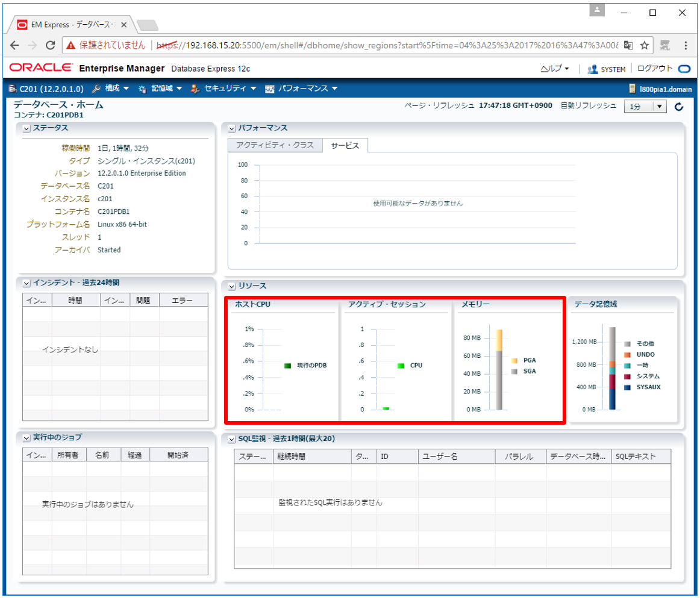Sort jobs by 開始済 column header
The width and height of the screenshot is (700, 600).
(178, 455)
